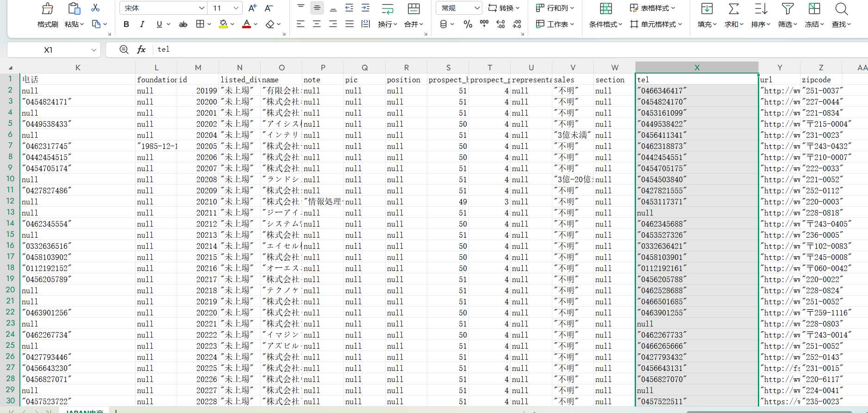Click the currency coins icon

(443, 24)
